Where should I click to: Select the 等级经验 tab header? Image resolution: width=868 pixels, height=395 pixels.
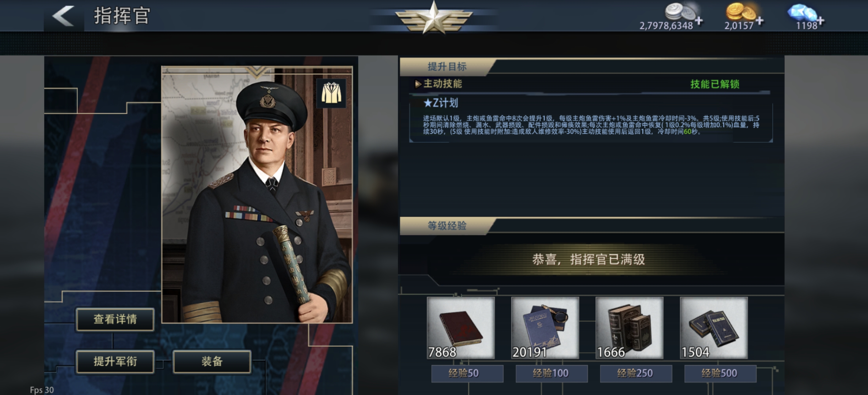[447, 226]
